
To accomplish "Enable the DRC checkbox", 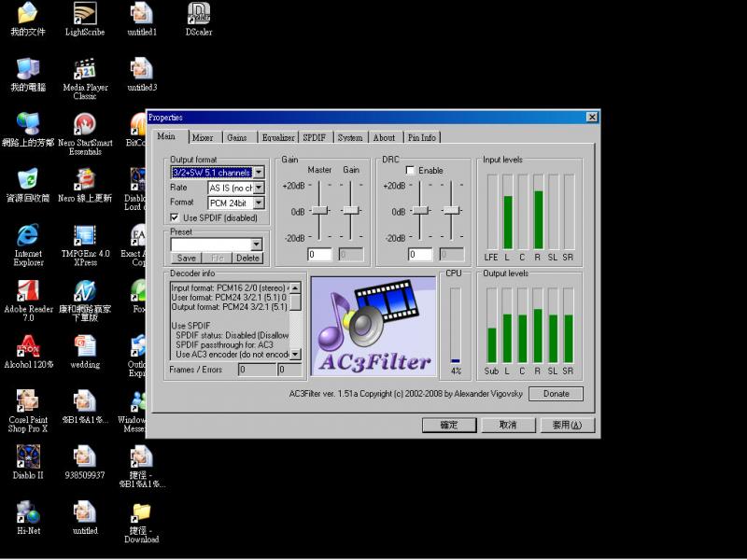I will tap(410, 171).
